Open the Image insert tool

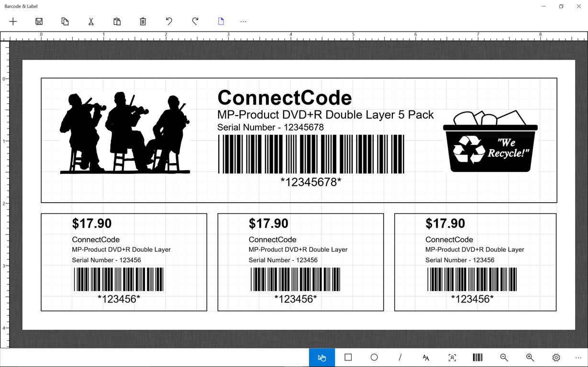452,357
